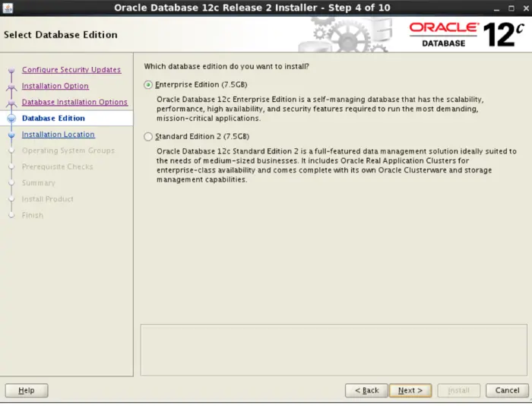Click the step marker beside Installation Option
532x406 pixels.
pyautogui.click(x=11, y=86)
